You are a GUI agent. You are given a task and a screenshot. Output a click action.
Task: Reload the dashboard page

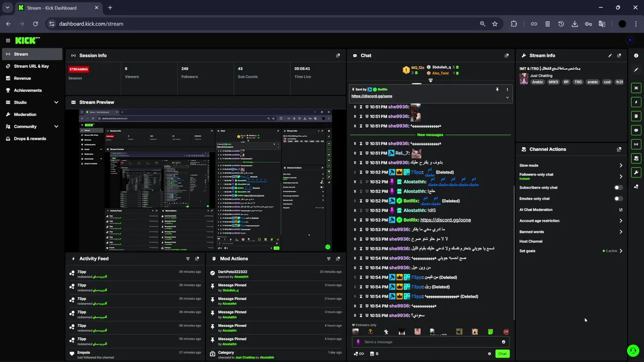pyautogui.click(x=35, y=24)
